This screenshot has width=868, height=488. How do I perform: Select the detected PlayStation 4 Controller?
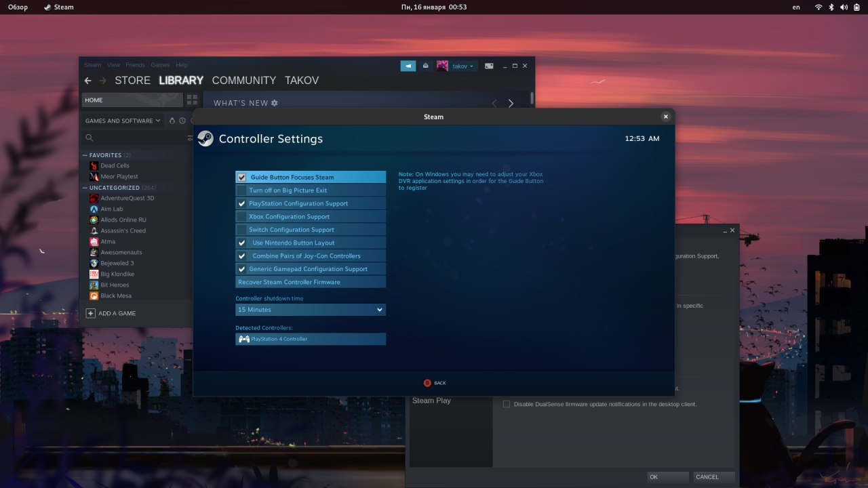pos(311,339)
